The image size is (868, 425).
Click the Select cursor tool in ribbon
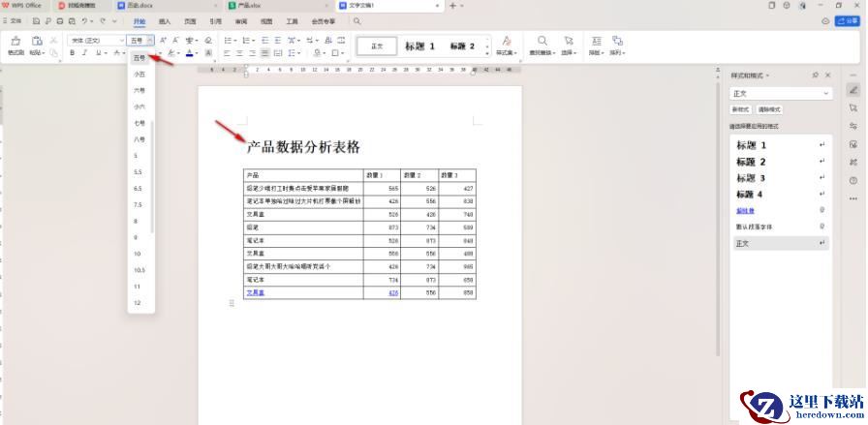click(569, 41)
